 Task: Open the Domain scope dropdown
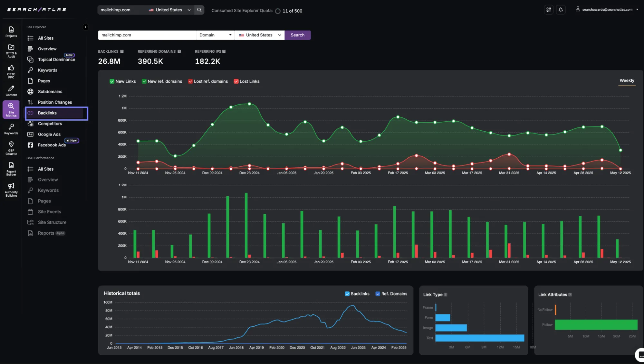point(215,35)
